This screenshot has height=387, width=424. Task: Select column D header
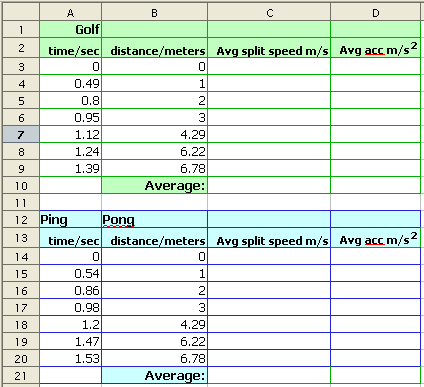(x=376, y=13)
